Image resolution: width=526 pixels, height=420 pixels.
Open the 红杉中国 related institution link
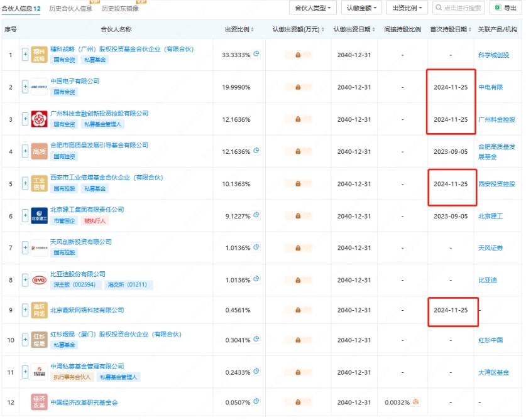(x=490, y=340)
